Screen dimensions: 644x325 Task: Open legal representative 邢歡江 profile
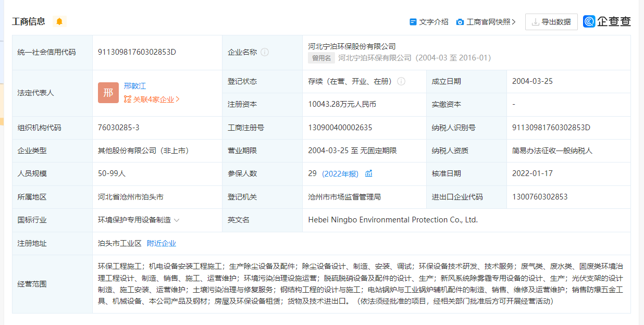coord(134,86)
